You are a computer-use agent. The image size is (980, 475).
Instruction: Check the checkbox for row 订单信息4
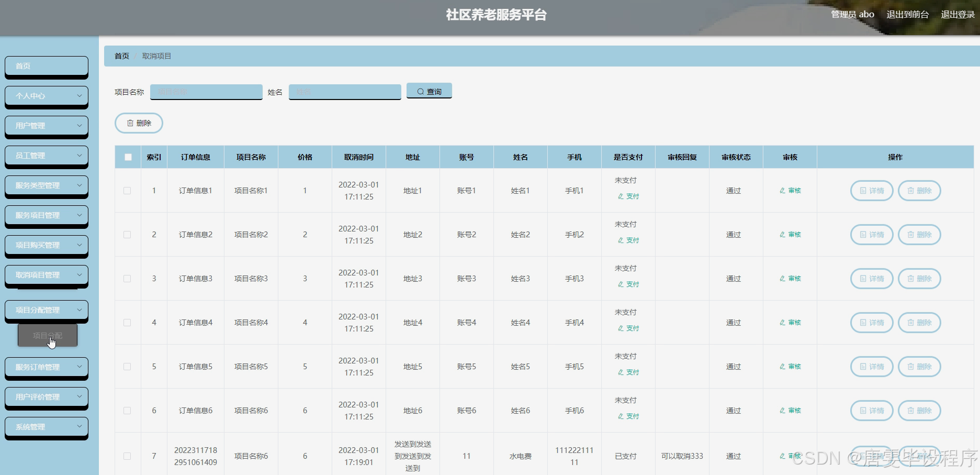[x=127, y=323]
